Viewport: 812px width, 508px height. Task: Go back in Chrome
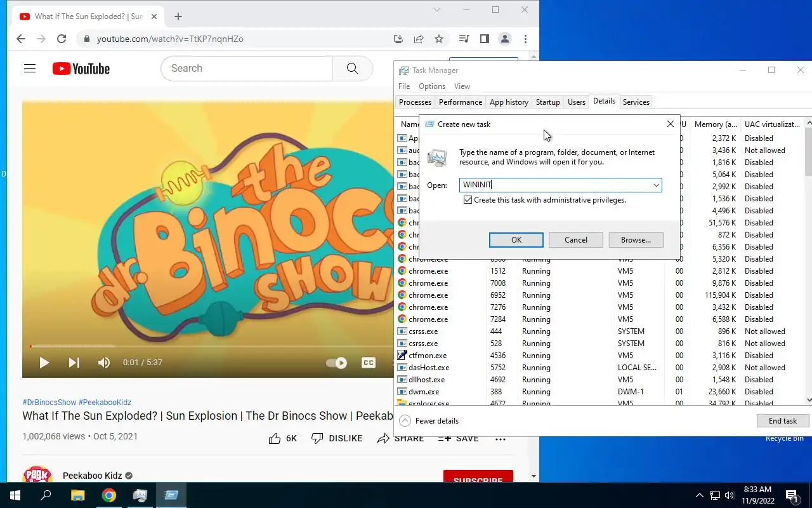pos(21,39)
